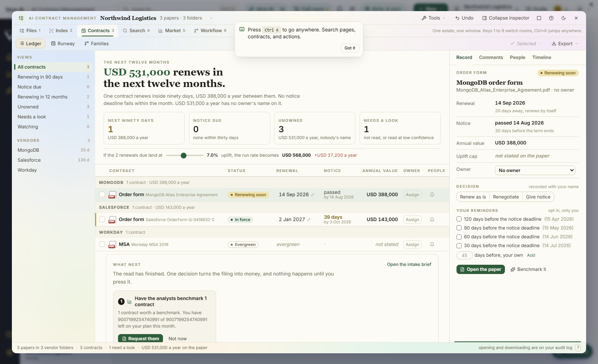Select the Salesforce order form row checkbox
Viewport: 598px width, 364px height.
[x=102, y=220]
